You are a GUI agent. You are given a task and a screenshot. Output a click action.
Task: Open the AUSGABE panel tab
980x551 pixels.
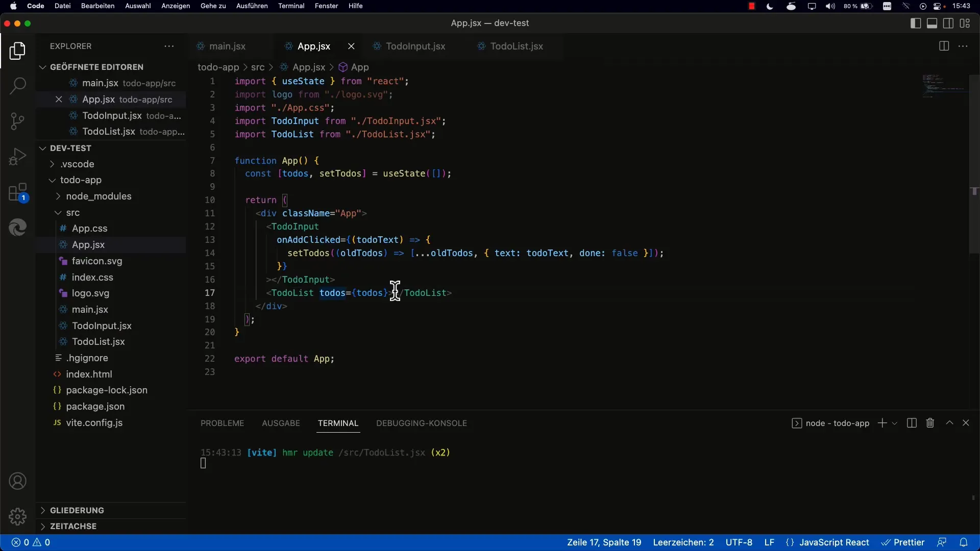pos(281,423)
